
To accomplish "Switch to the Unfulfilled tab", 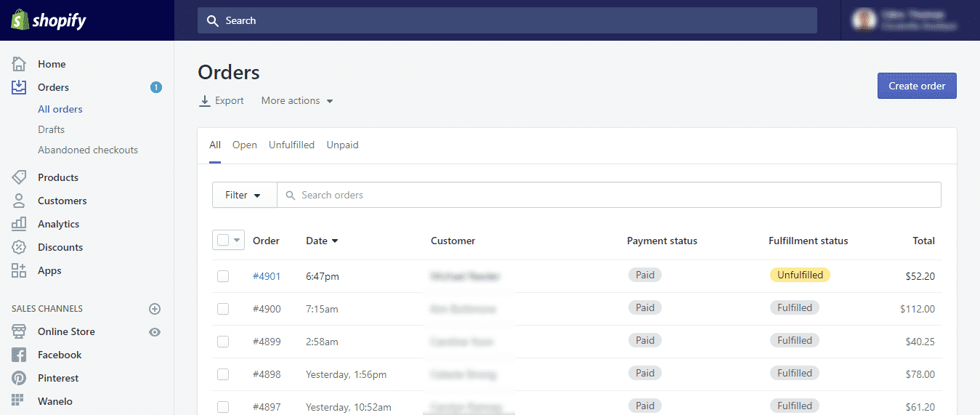I will click(x=291, y=145).
